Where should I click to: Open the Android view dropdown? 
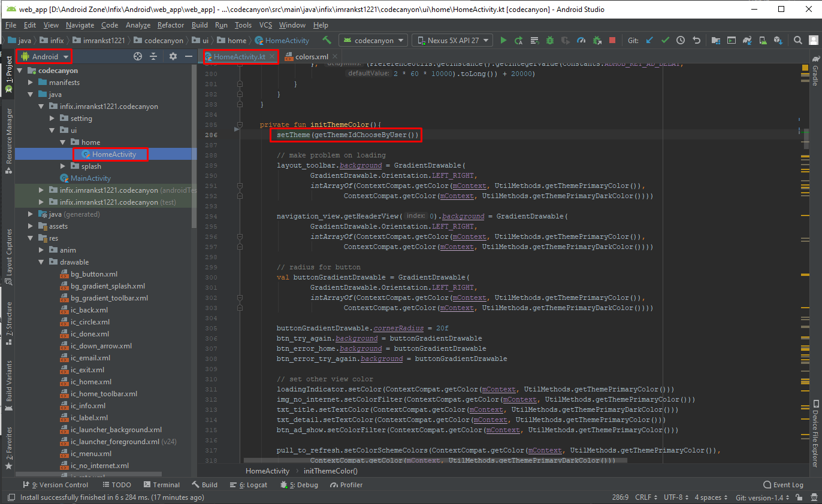pos(44,56)
